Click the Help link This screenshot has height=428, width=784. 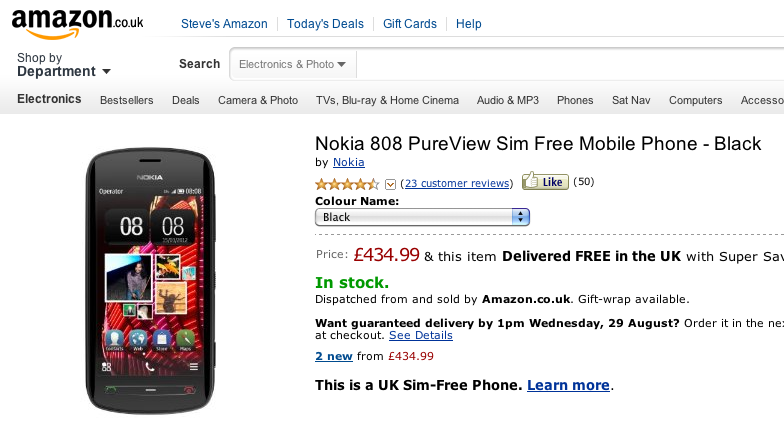pyautogui.click(x=468, y=24)
